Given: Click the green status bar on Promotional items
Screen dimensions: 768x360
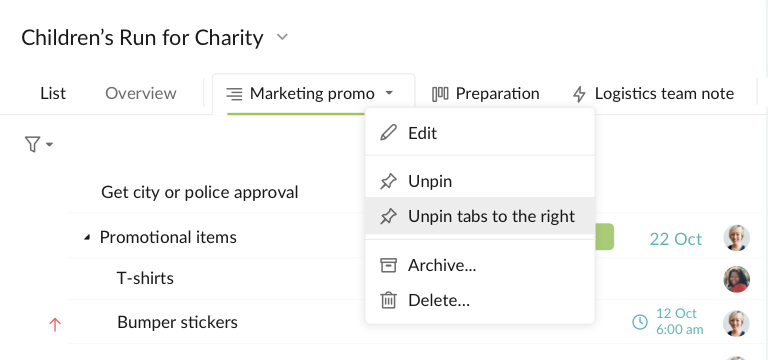Looking at the screenshot, I should tap(604, 237).
